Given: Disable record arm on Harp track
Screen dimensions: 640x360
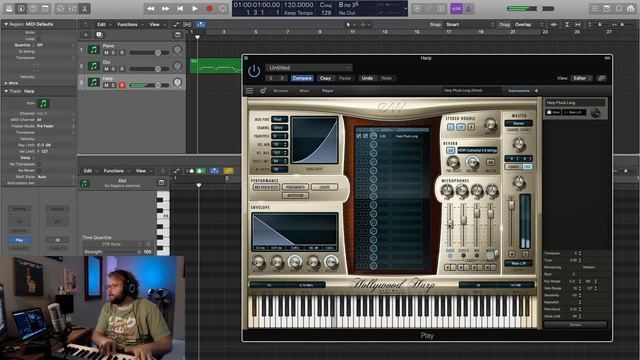Looking at the screenshot, I should tap(122, 85).
